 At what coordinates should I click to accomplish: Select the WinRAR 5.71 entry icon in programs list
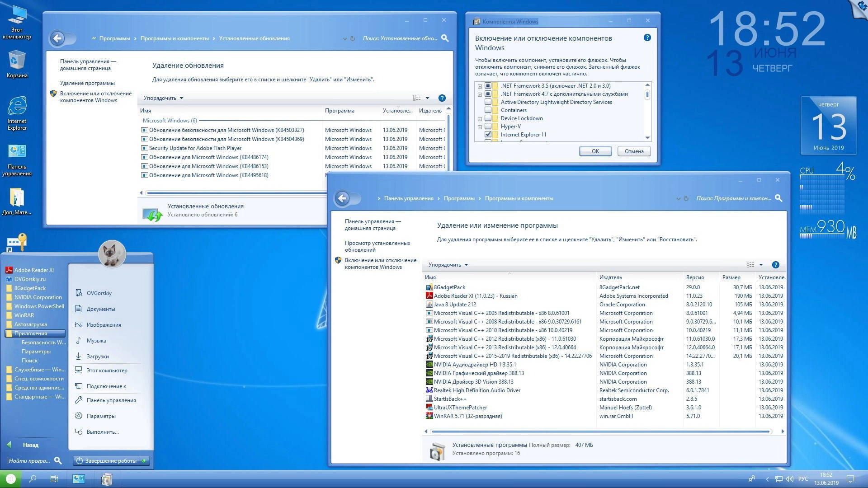pos(429,416)
